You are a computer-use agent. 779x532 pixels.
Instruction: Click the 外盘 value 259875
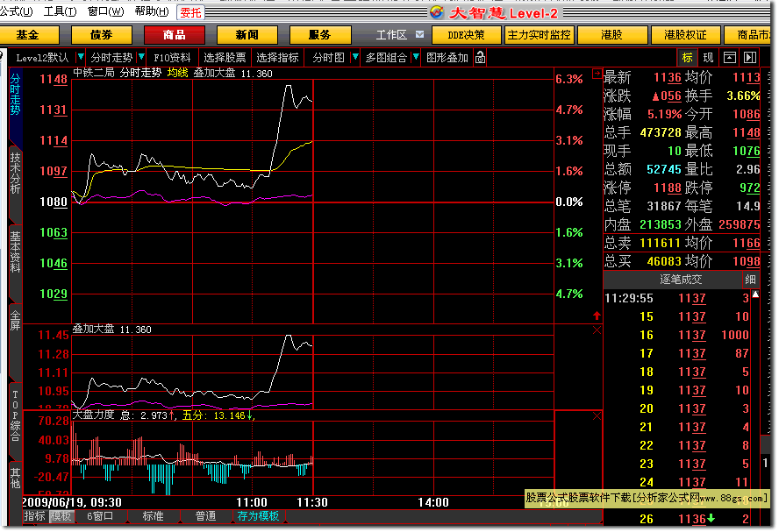pos(739,224)
